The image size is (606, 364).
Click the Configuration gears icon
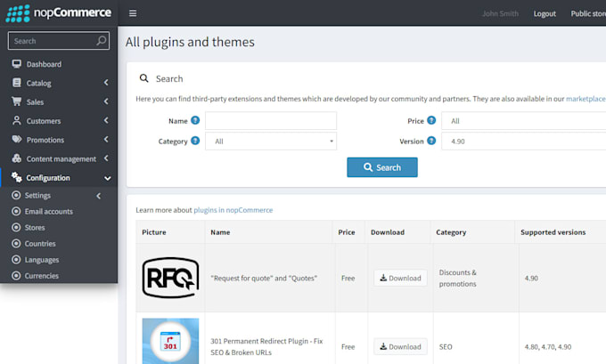17,177
